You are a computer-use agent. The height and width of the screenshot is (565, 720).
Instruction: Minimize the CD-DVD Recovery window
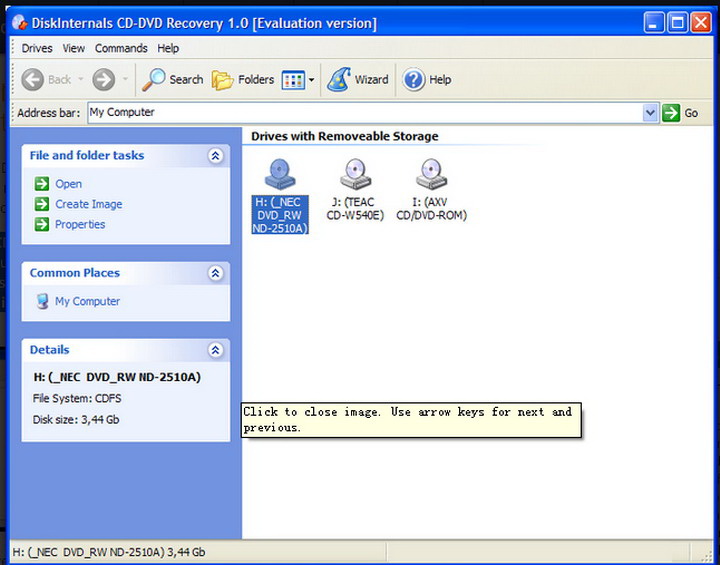tap(653, 23)
